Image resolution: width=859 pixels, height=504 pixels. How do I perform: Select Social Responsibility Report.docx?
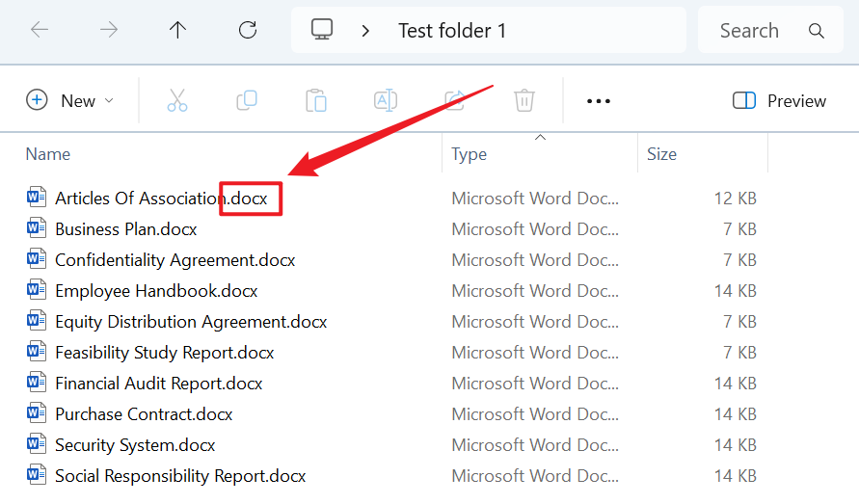coord(180,476)
